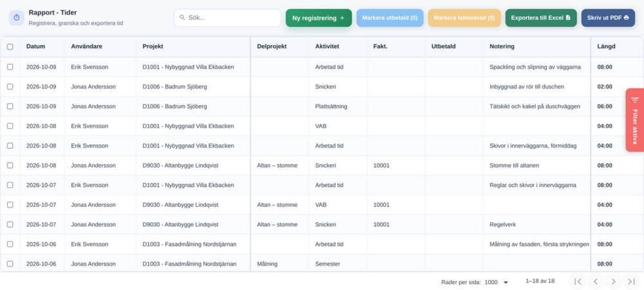The width and height of the screenshot is (644, 290).
Task: Click Markera fakturerad (0)
Action: tap(464, 18)
